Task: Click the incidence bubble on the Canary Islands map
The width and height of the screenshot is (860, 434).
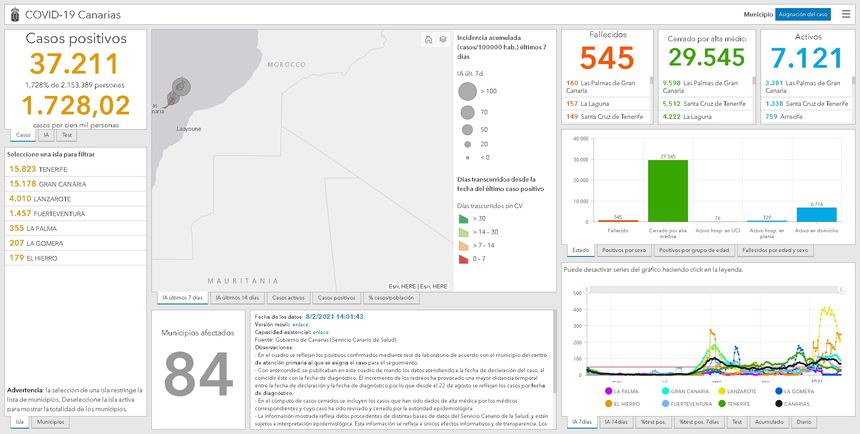Action: coord(179,88)
